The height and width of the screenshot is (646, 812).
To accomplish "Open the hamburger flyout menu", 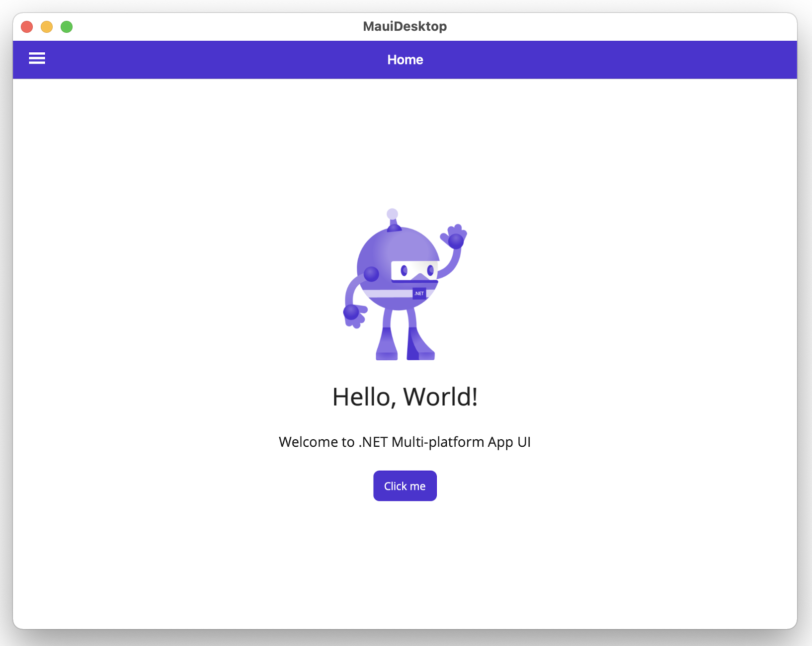I will [37, 59].
